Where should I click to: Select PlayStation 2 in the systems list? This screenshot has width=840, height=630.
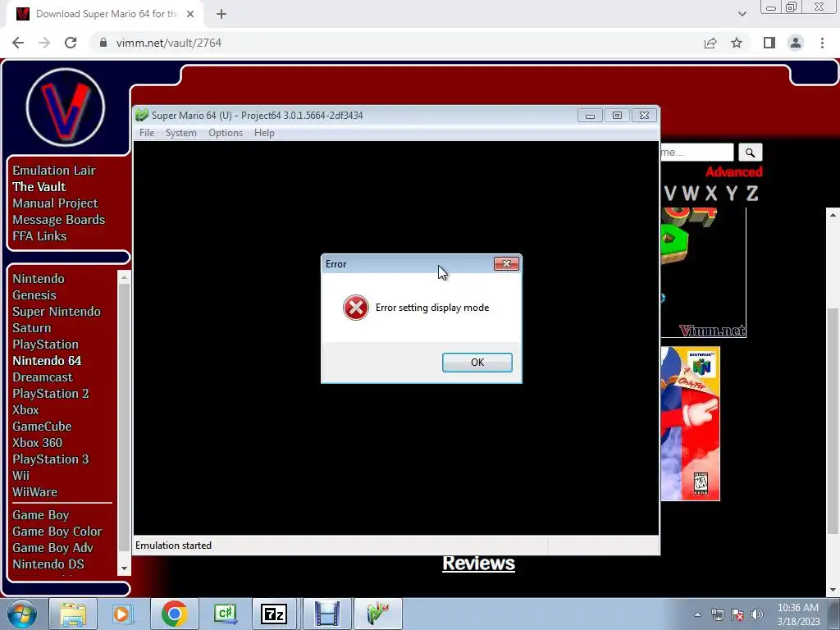(51, 394)
